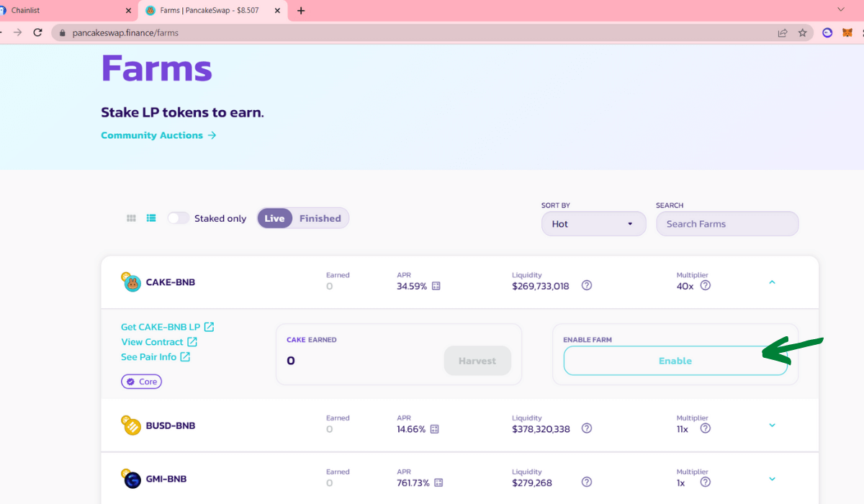
Task: Click the Core tag badge
Action: tap(141, 382)
